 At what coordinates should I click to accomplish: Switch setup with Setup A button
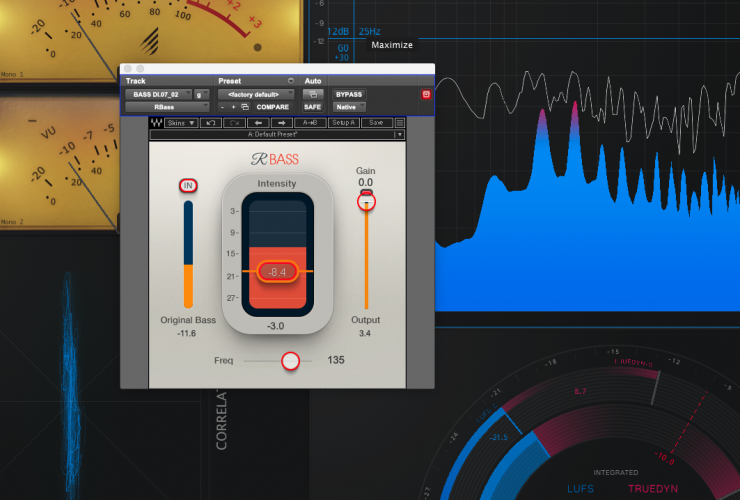point(344,123)
